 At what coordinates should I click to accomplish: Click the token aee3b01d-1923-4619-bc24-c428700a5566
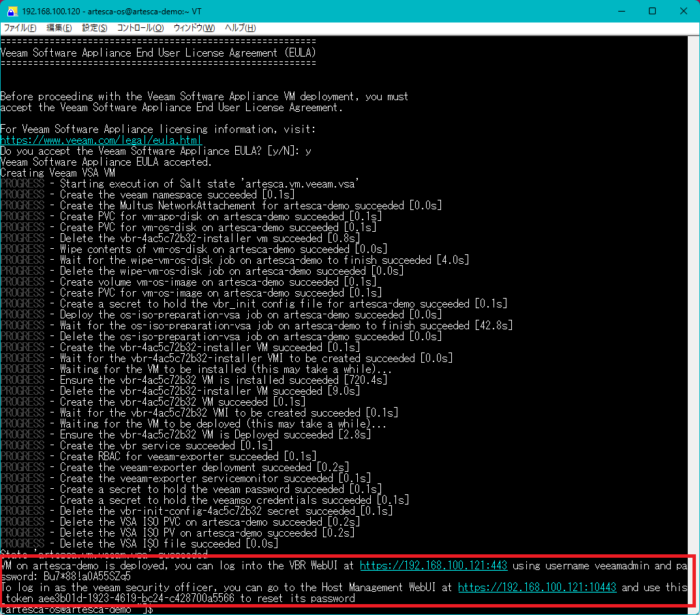click(136, 598)
